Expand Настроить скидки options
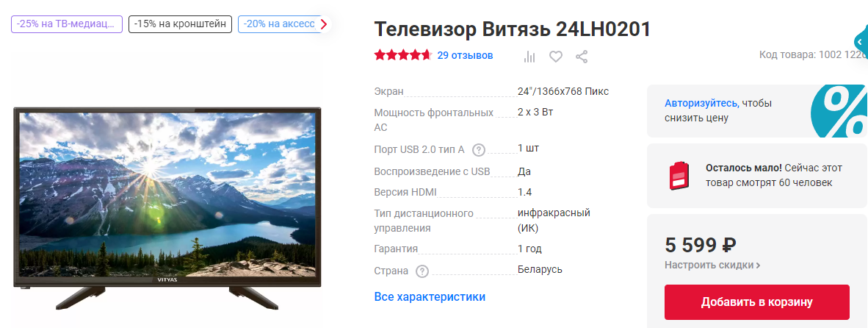 tap(712, 265)
